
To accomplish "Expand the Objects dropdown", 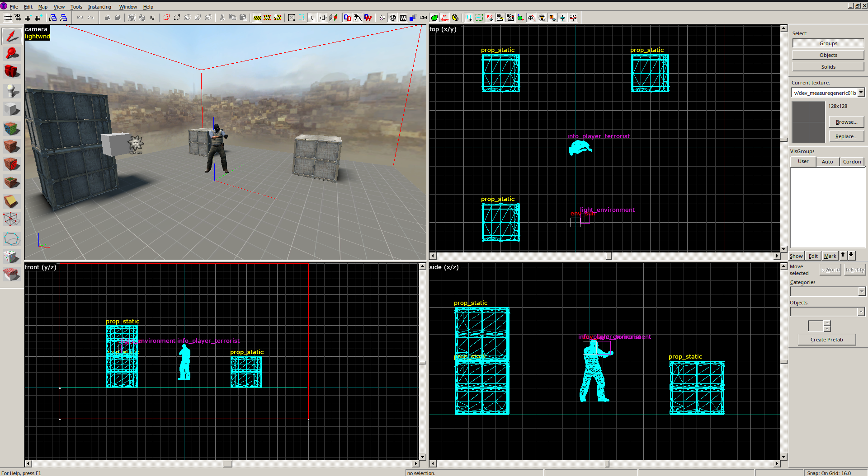I will [861, 312].
